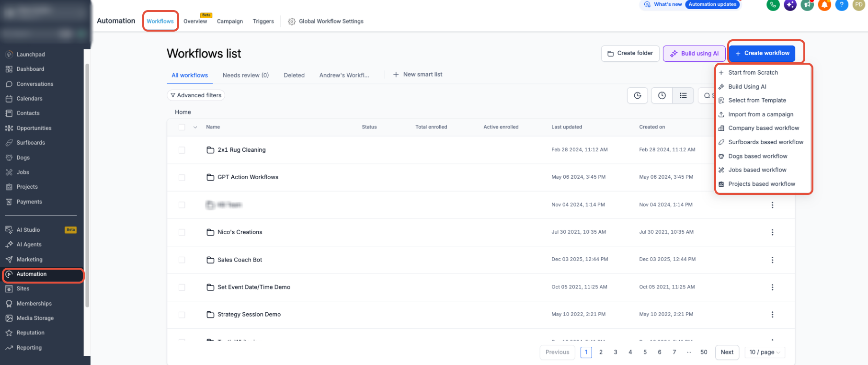Jump to page 5 in pagination
This screenshot has height=365, width=868.
pos(645,352)
